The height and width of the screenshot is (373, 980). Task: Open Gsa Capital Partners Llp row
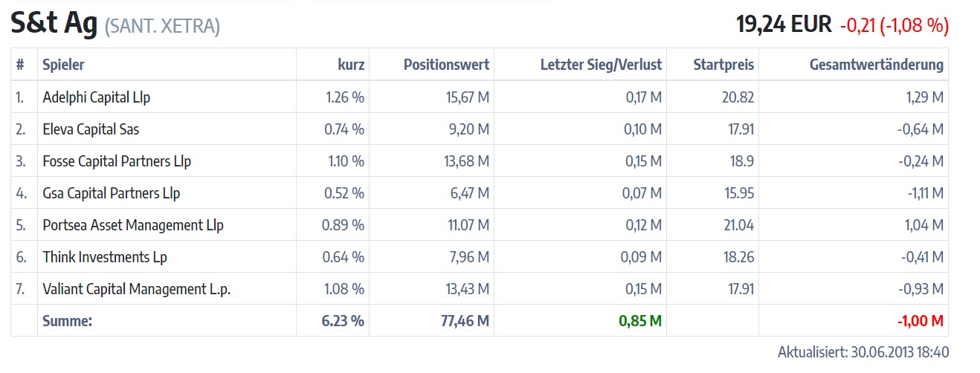[112, 193]
